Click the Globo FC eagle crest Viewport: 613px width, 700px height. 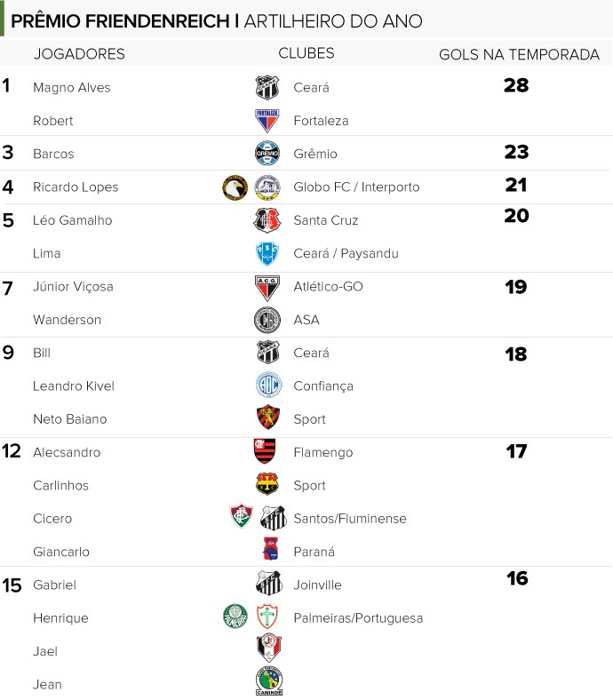click(235, 187)
